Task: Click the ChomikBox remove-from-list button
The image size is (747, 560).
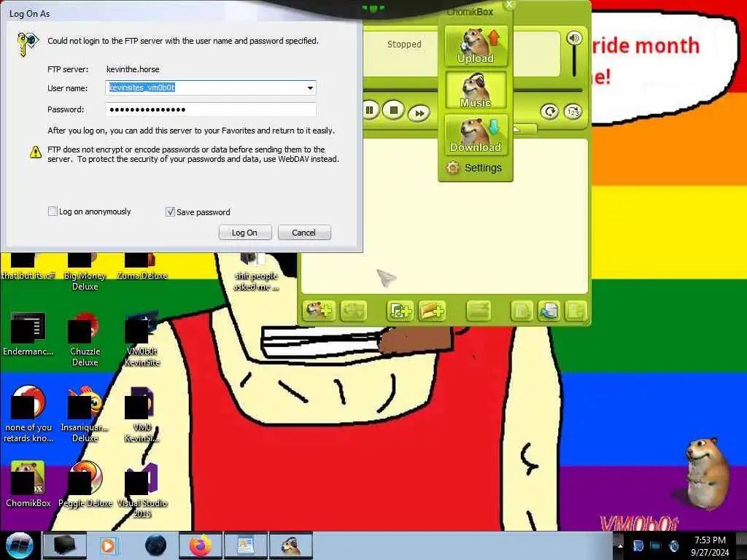Action: point(479,311)
